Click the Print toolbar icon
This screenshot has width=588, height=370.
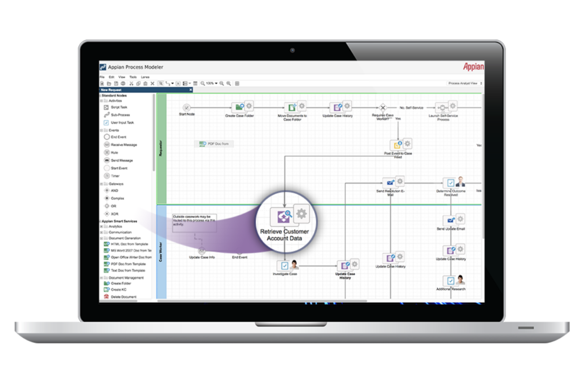[123, 84]
